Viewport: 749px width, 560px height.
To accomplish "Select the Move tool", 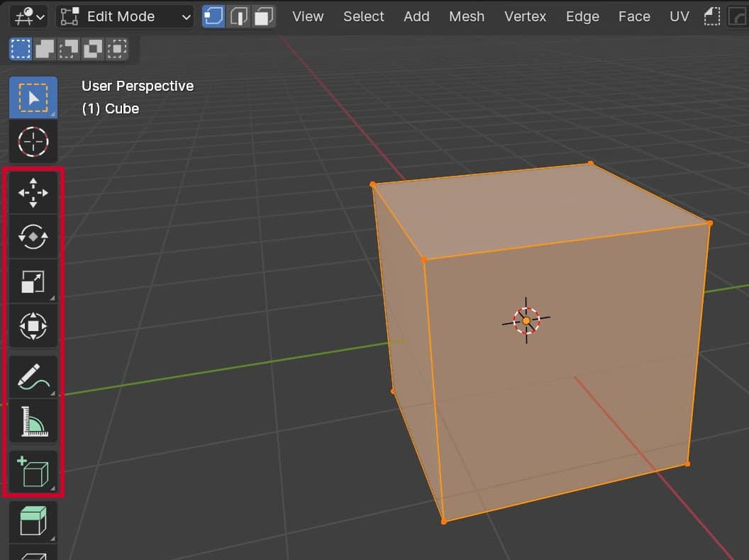I will pyautogui.click(x=33, y=193).
